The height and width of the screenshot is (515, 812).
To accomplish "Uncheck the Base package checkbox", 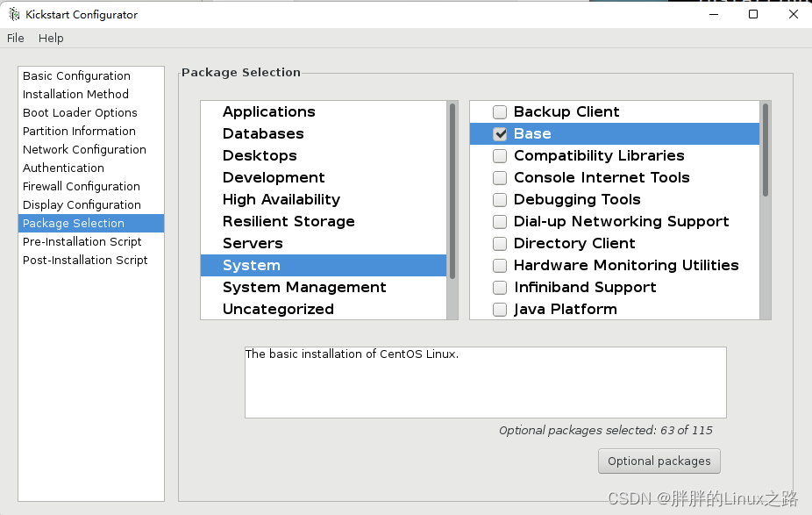I will pyautogui.click(x=500, y=134).
